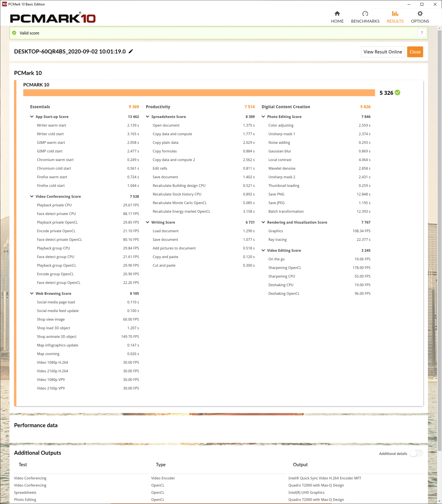Click Recalculate Monte Carlo OpenCL row
This screenshot has width=442, height=504.
204,203
